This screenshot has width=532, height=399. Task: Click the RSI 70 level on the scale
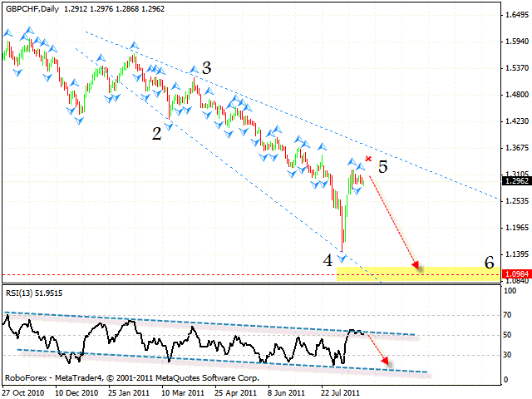(x=509, y=316)
